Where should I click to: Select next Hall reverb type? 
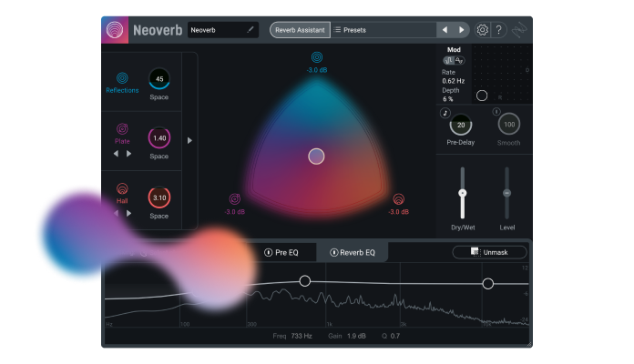pos(128,213)
